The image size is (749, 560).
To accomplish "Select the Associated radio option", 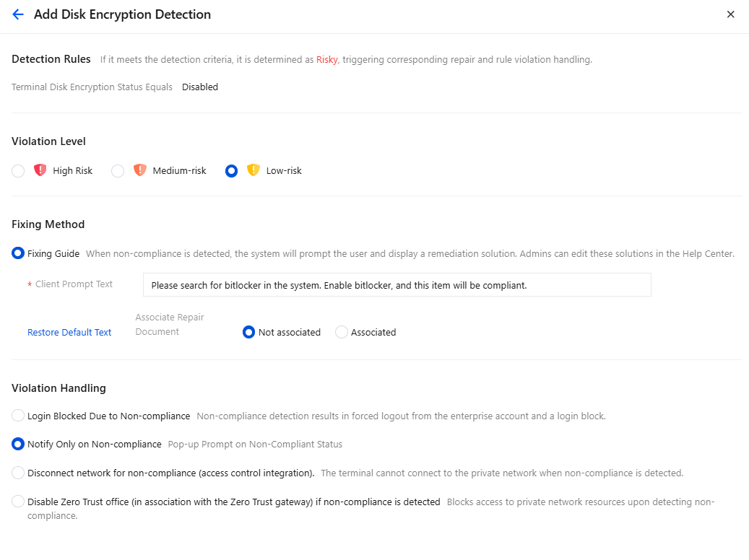I will coord(341,332).
